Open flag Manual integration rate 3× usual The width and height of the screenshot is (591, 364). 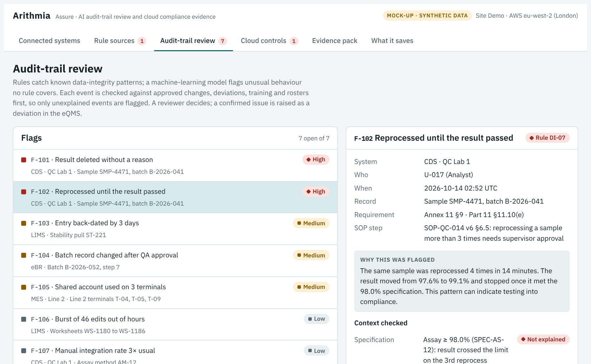(175, 353)
